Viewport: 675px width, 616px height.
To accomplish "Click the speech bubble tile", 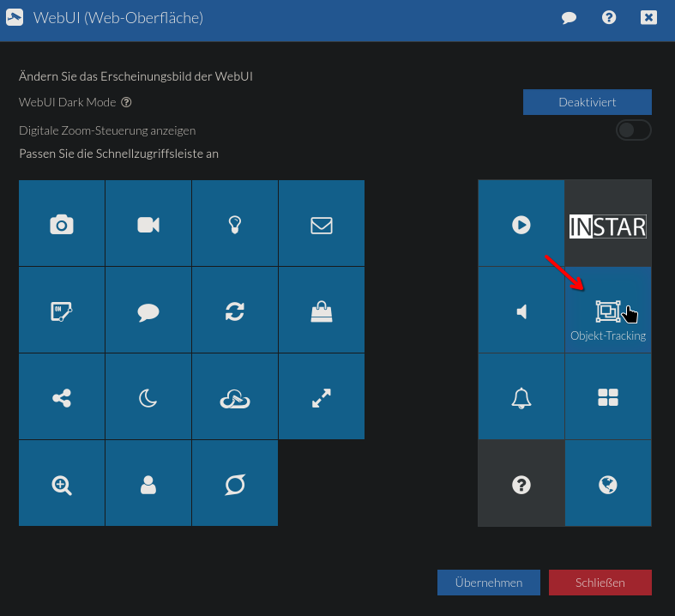I will [x=148, y=311].
